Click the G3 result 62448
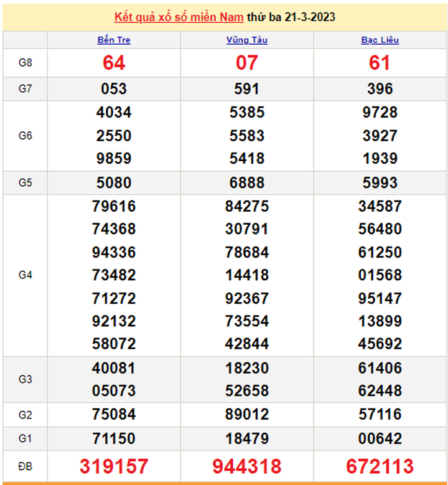The image size is (448, 485). point(380,391)
